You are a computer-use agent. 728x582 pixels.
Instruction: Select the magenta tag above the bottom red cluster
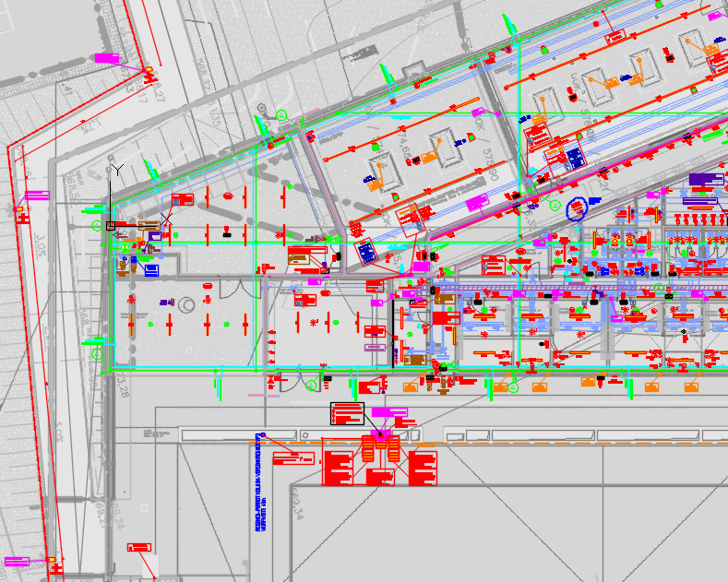coord(389,412)
